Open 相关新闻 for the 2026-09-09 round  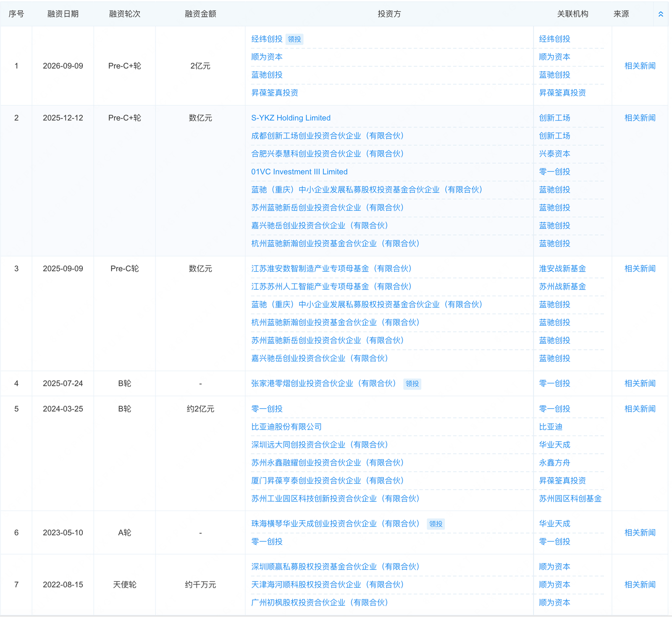[640, 66]
